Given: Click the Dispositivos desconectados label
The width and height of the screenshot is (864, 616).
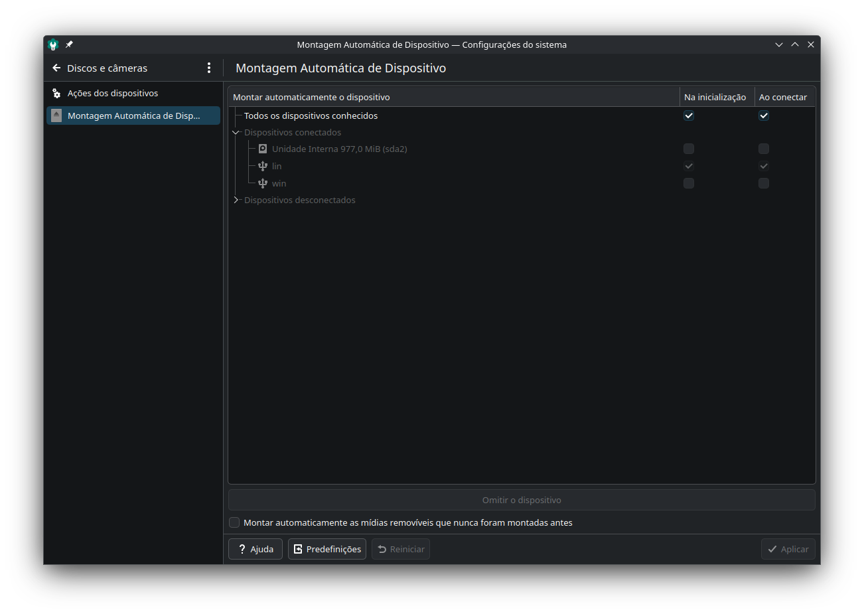Looking at the screenshot, I should (300, 200).
